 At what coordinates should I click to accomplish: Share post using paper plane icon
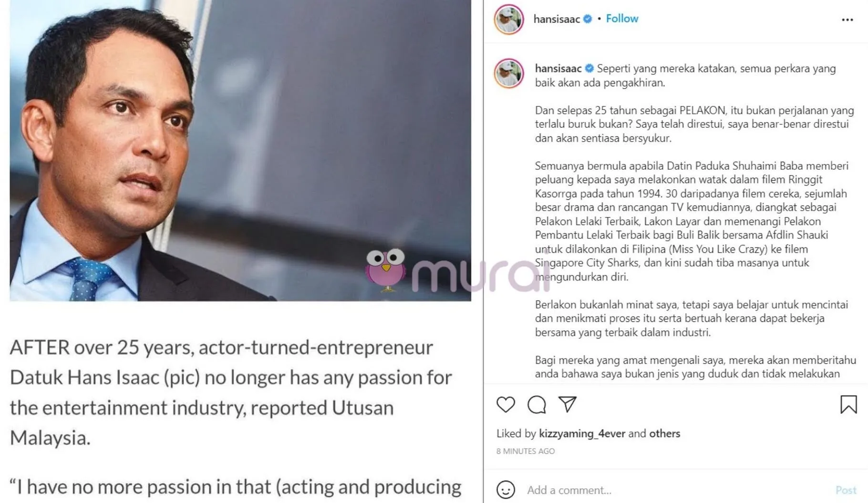point(568,404)
